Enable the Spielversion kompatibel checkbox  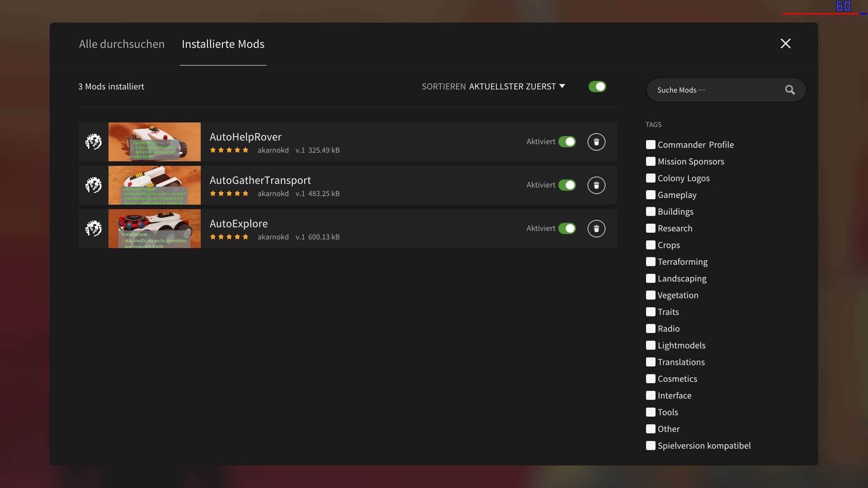[x=651, y=446]
